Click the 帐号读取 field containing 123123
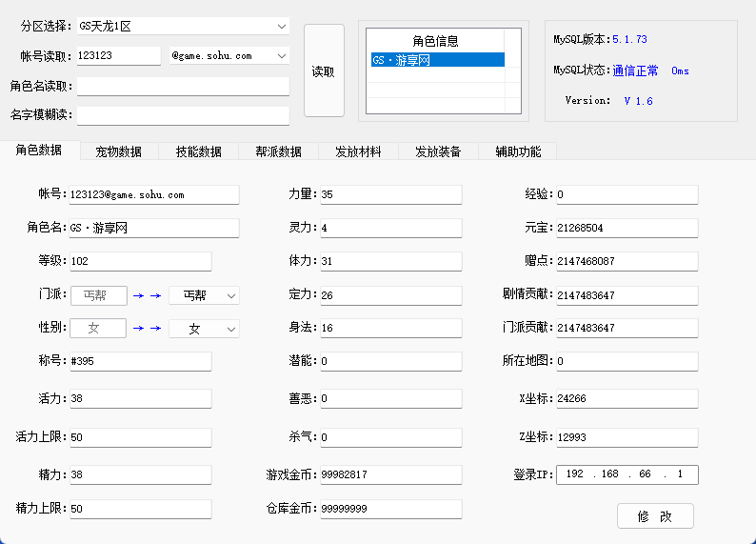The image size is (756, 544). (118, 56)
